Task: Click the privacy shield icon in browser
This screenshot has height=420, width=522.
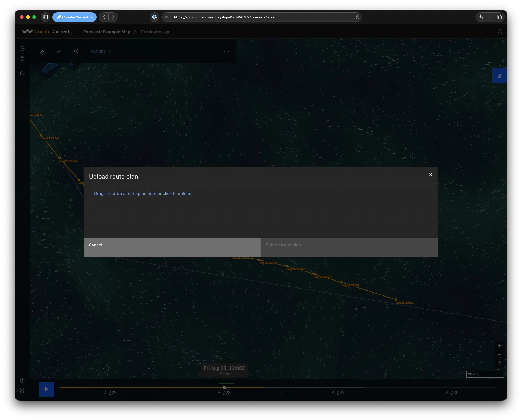Action: tap(155, 17)
